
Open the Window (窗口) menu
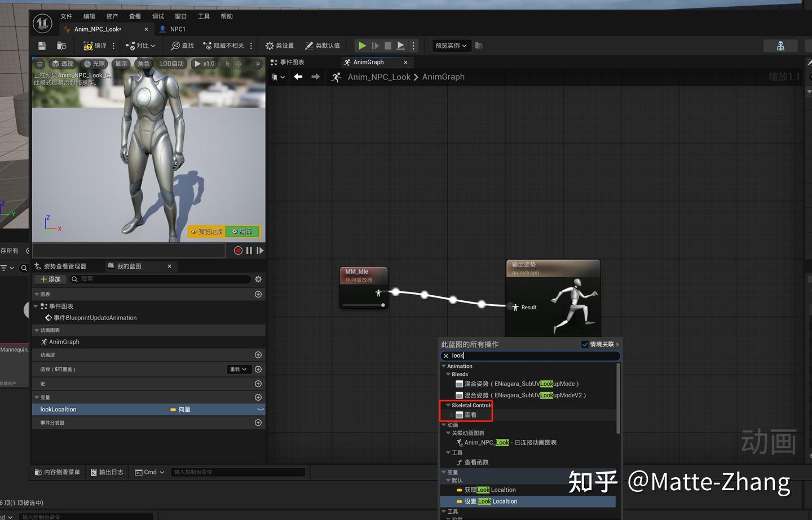180,16
